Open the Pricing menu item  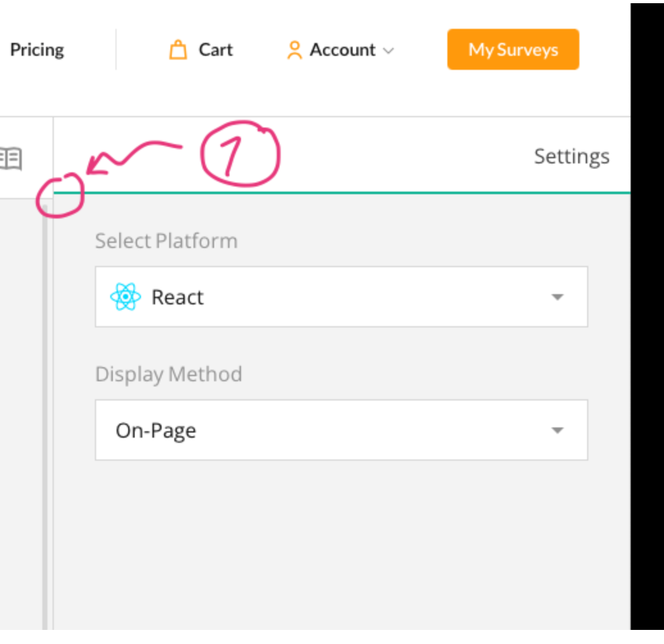37,49
